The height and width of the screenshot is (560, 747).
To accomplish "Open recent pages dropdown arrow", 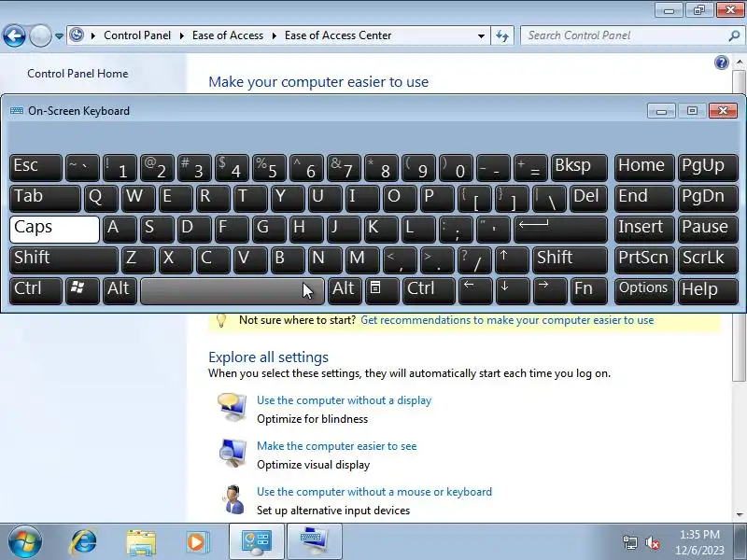I will (x=59, y=36).
